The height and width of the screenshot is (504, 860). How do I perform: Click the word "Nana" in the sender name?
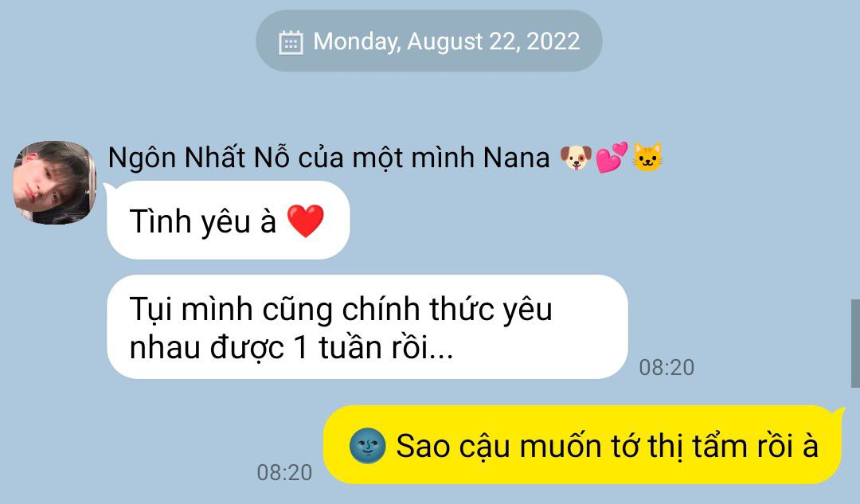coord(516,158)
